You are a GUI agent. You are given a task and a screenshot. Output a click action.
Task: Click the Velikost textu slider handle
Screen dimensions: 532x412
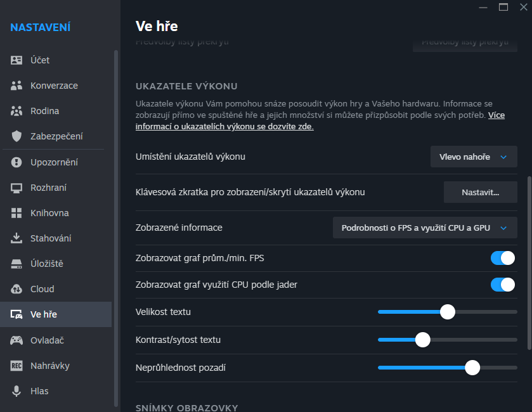click(448, 312)
